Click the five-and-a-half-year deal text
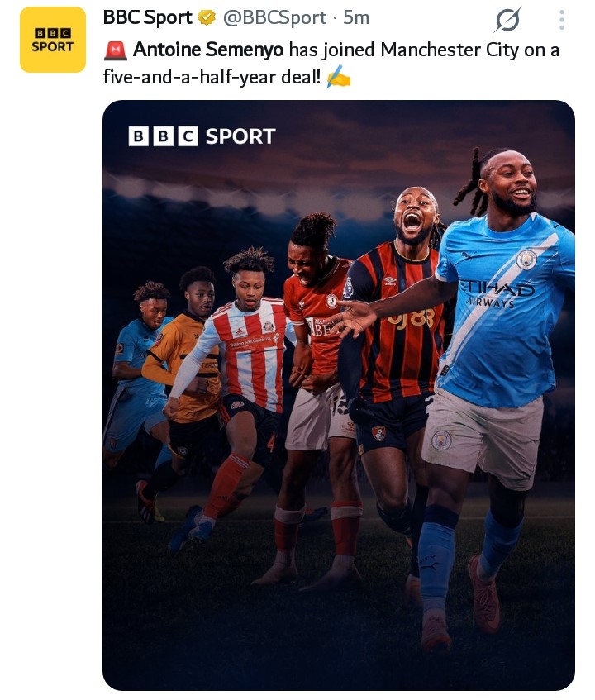Viewport: 595px width, 700px height. pos(212,77)
